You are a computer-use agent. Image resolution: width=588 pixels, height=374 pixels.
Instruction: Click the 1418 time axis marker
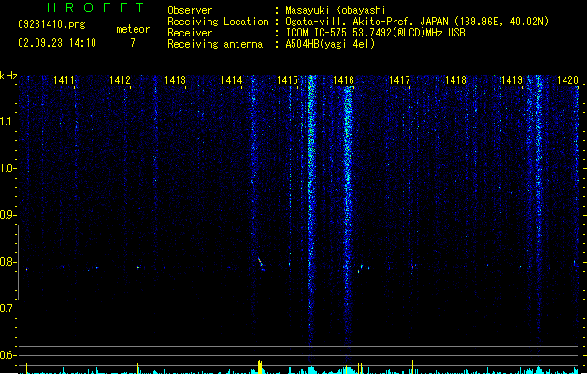click(455, 80)
